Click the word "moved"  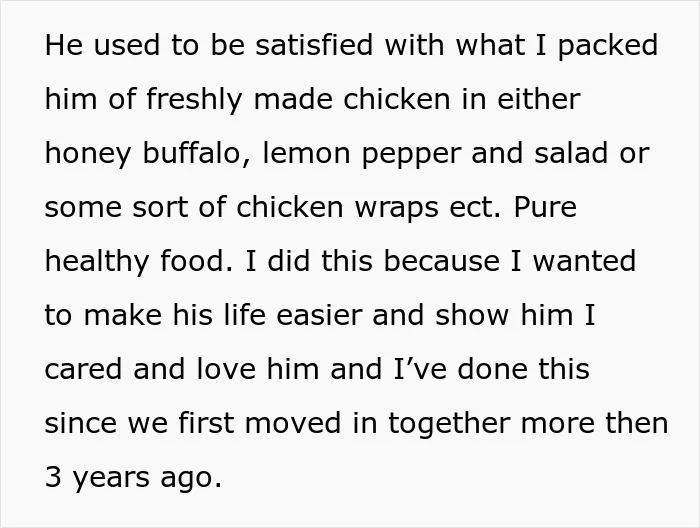click(x=293, y=423)
